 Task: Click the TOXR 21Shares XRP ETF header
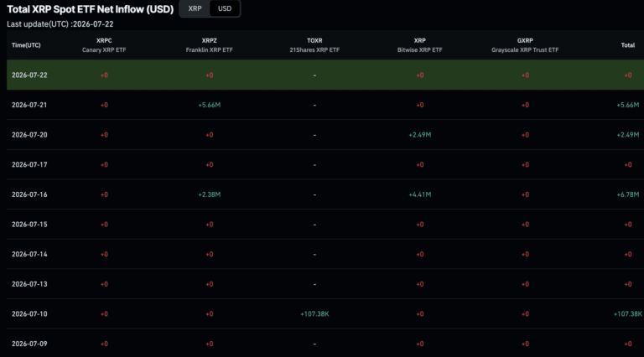314,45
